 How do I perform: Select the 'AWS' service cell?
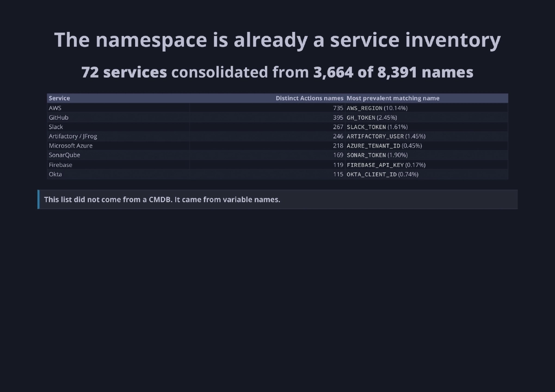[x=118, y=108]
